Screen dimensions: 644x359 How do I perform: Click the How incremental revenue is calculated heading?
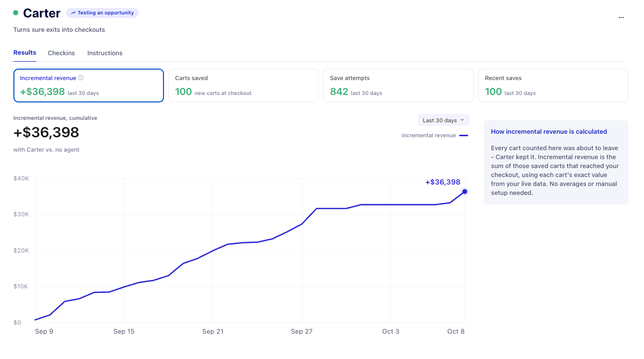pos(549,132)
